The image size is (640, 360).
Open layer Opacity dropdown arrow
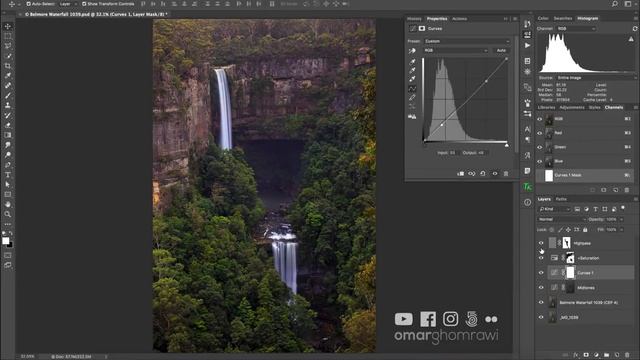tap(622, 219)
